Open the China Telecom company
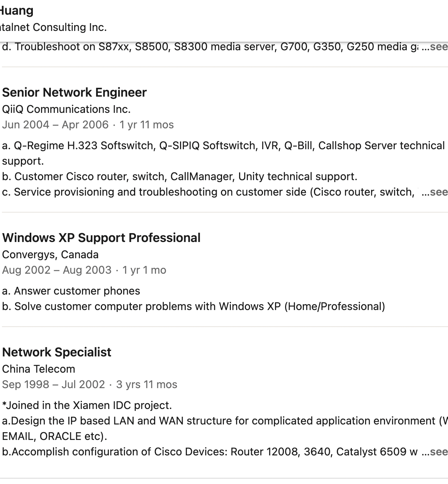This screenshot has width=448, height=484. (39, 369)
